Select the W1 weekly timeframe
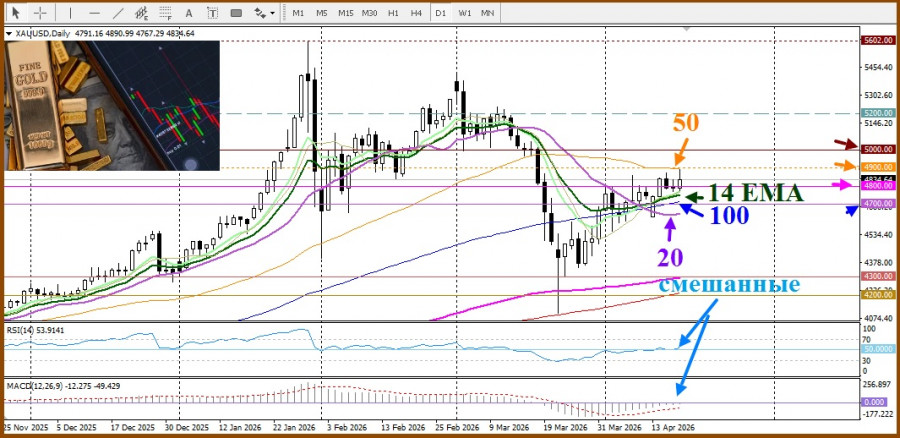 465,13
